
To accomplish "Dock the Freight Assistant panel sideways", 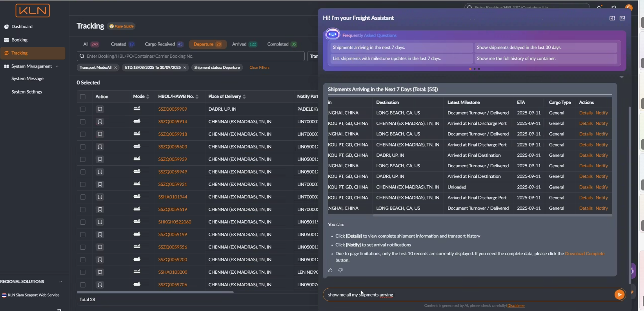I will tap(612, 18).
